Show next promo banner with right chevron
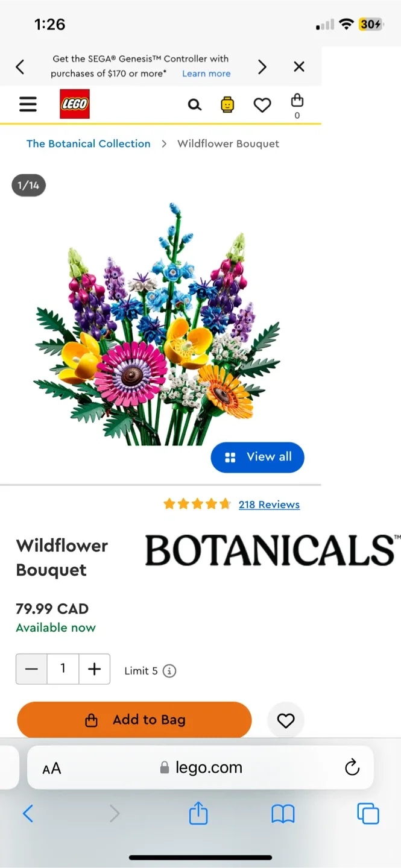The width and height of the screenshot is (401, 868). [262, 66]
